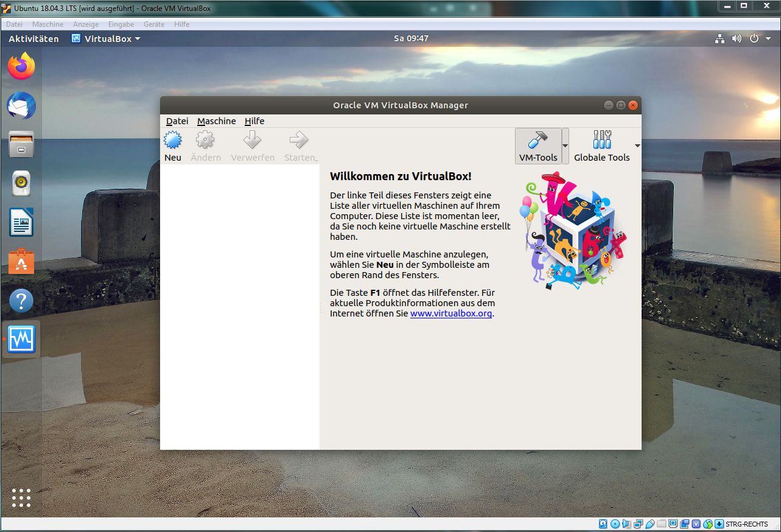Click the display settings status icon

673,524
